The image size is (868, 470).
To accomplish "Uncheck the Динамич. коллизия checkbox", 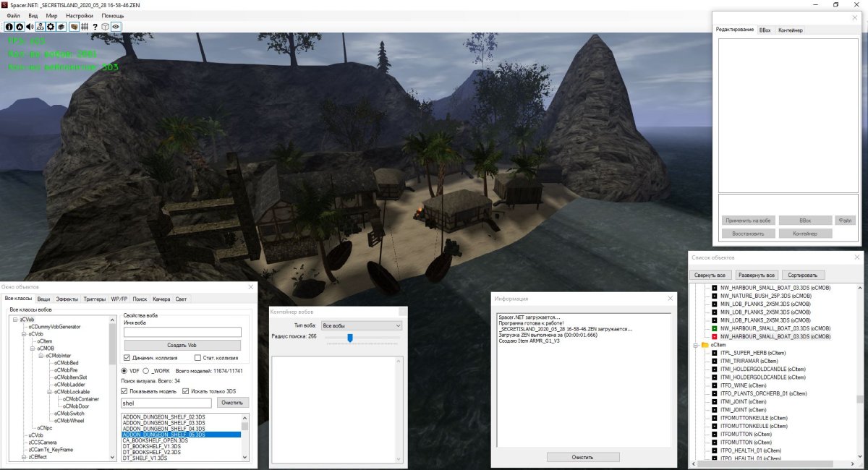I will [127, 358].
